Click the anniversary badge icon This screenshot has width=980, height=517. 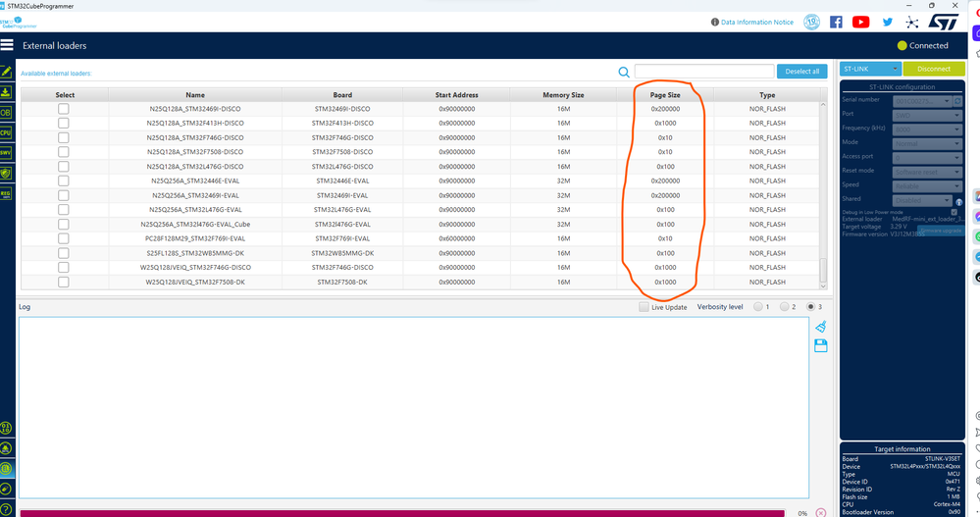coord(811,22)
